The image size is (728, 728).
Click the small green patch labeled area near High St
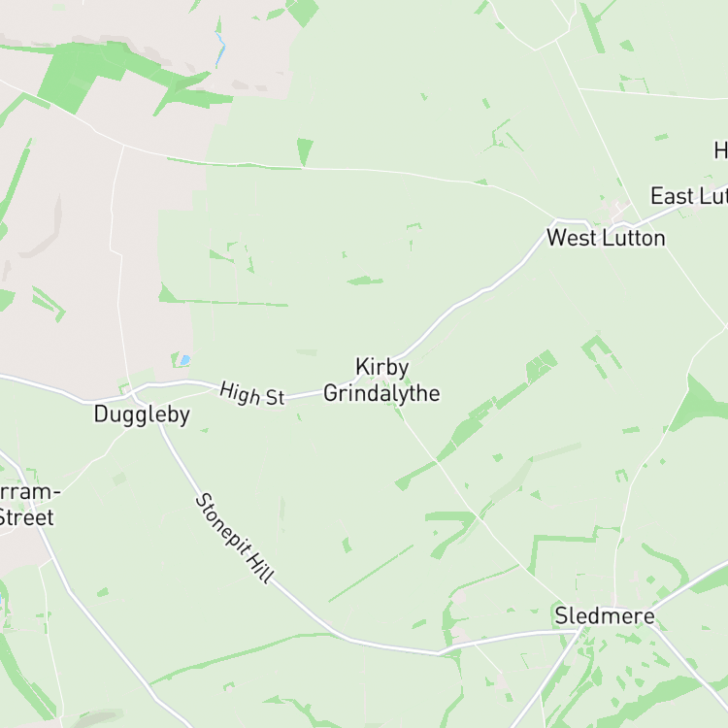click(307, 352)
